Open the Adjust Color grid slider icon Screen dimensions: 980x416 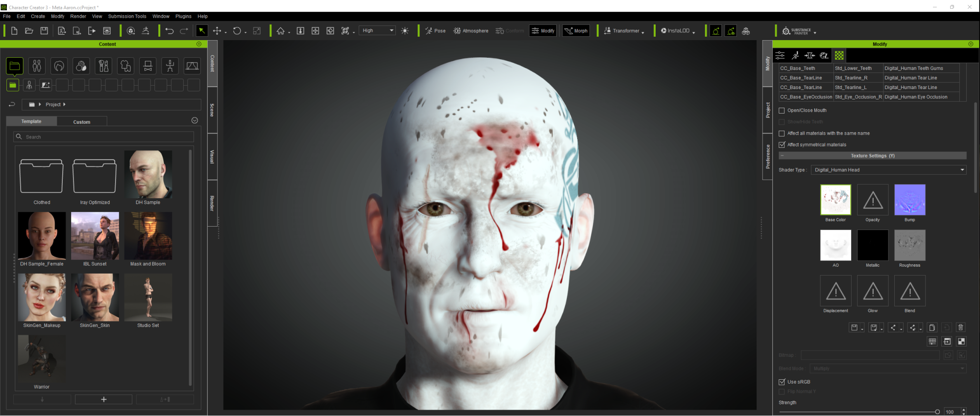(932, 341)
